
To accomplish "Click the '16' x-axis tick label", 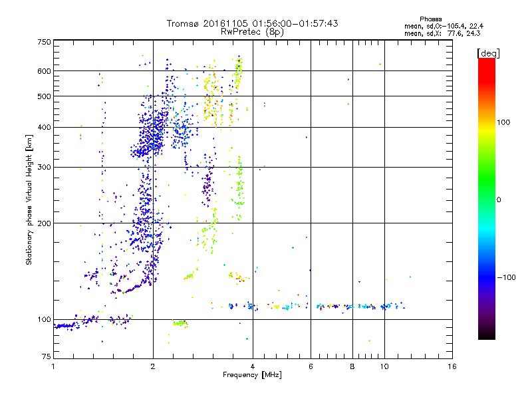I will point(452,366).
